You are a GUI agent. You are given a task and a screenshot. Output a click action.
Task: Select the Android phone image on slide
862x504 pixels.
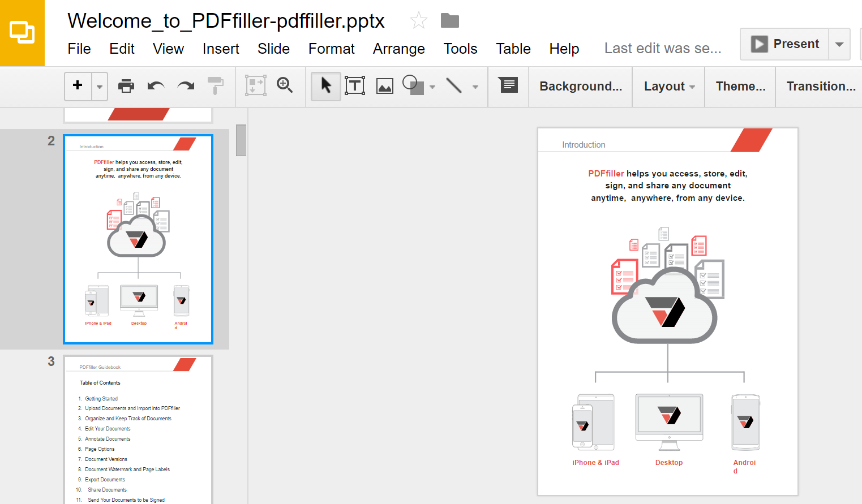click(745, 422)
